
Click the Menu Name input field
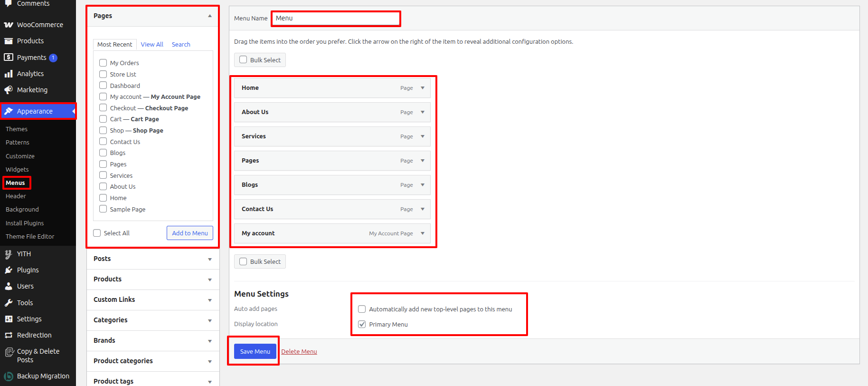click(x=336, y=19)
